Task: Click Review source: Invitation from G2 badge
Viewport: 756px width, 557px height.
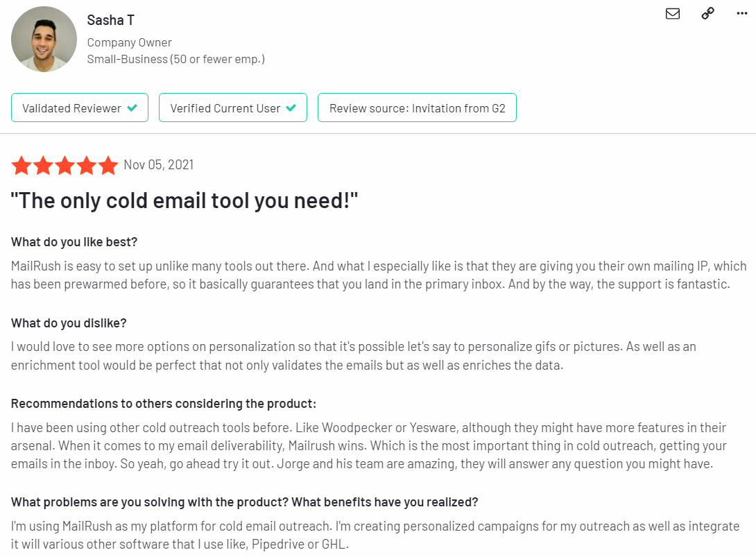Action: (417, 108)
